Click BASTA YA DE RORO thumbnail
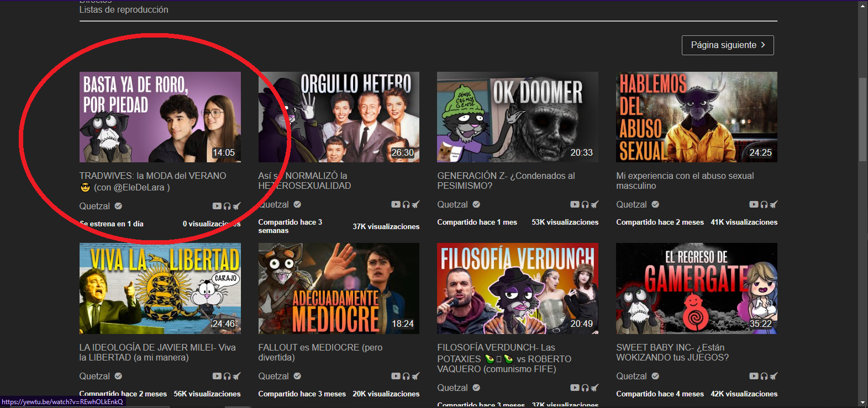 tap(160, 117)
